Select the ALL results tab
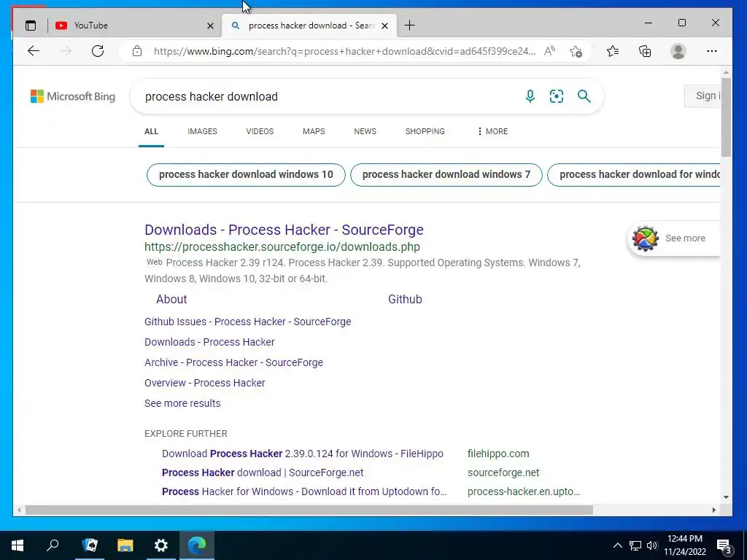 [152, 131]
